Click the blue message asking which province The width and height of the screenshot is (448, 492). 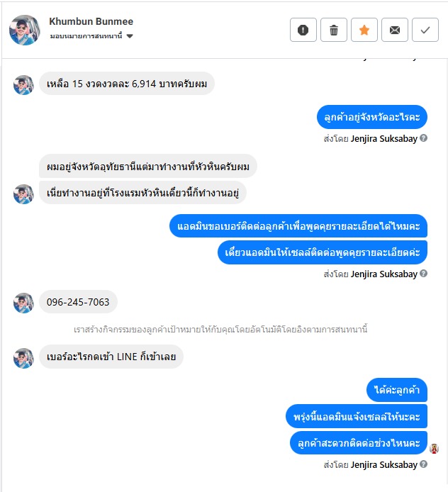coord(371,117)
